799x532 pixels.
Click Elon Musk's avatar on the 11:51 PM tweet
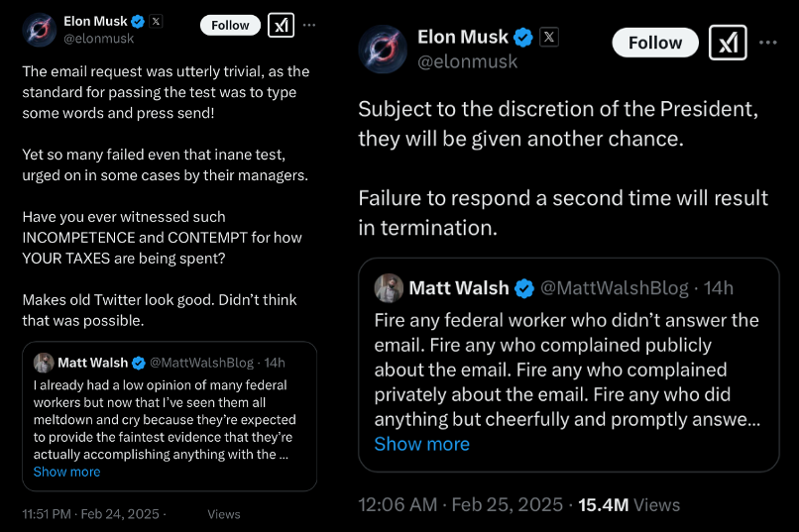click(x=42, y=30)
